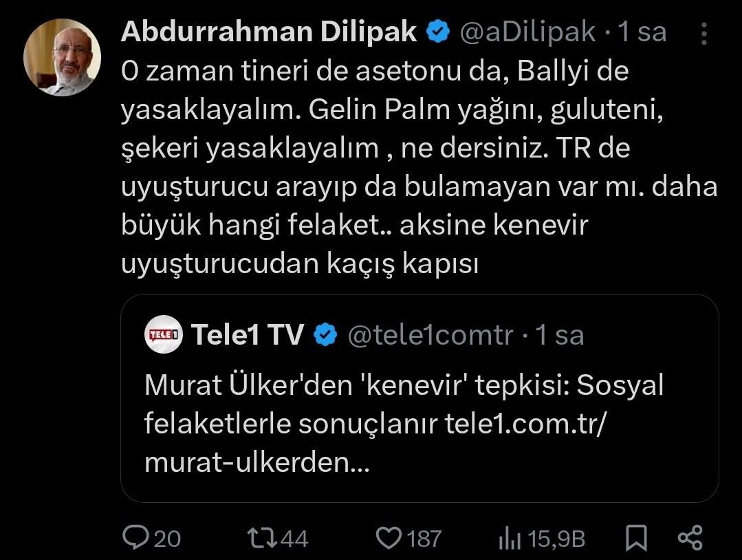The width and height of the screenshot is (742, 560).
Task: Go to the @tele1comtr handle
Action: [430, 335]
